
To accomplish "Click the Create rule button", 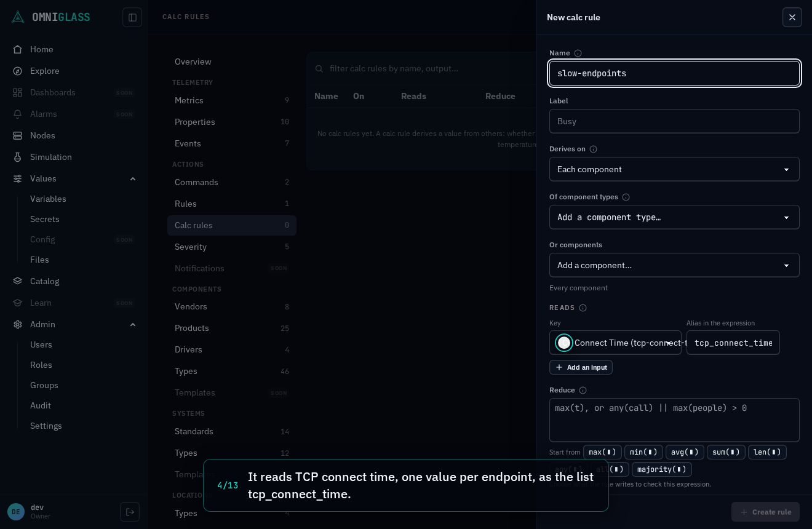I will coord(765,512).
